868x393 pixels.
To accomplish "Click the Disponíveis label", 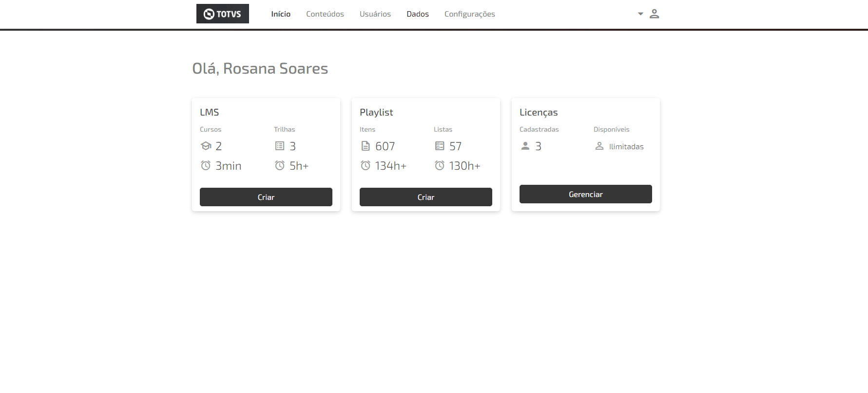I will [612, 129].
